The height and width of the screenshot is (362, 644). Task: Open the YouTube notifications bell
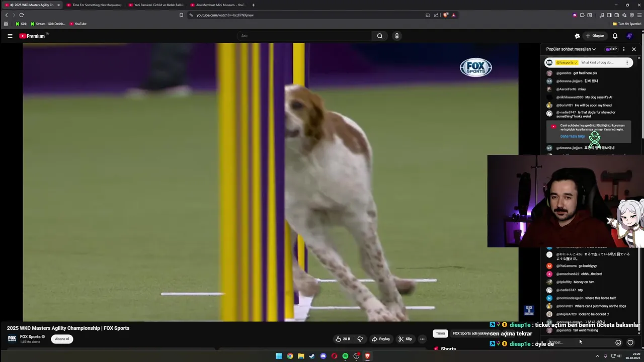(x=615, y=36)
